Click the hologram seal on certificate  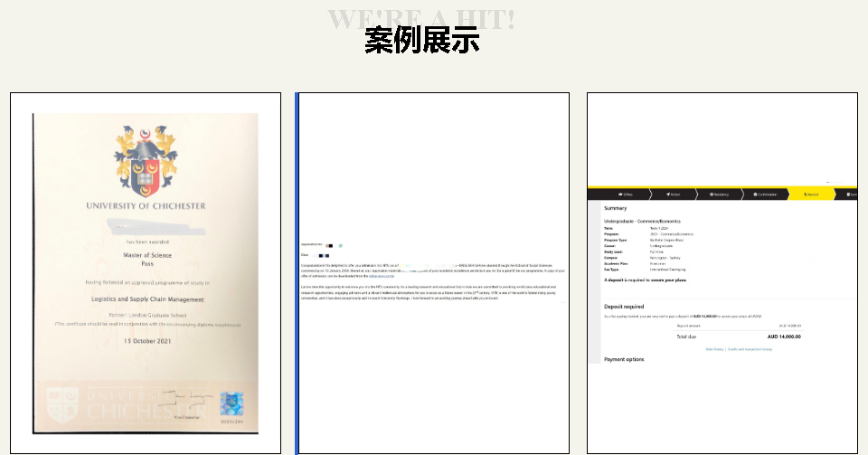coord(231,404)
